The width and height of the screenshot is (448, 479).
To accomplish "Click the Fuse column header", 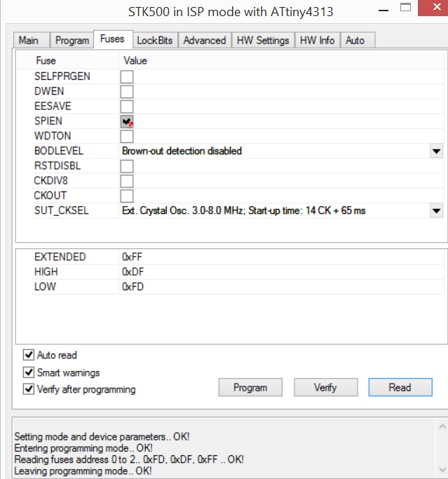I will click(x=46, y=60).
